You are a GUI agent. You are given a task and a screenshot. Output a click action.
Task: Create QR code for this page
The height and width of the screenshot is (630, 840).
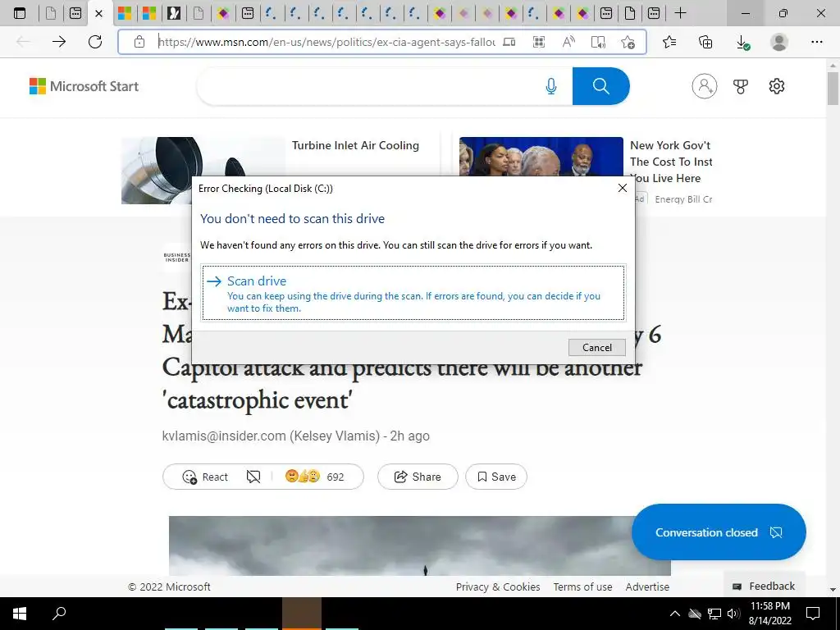539,42
